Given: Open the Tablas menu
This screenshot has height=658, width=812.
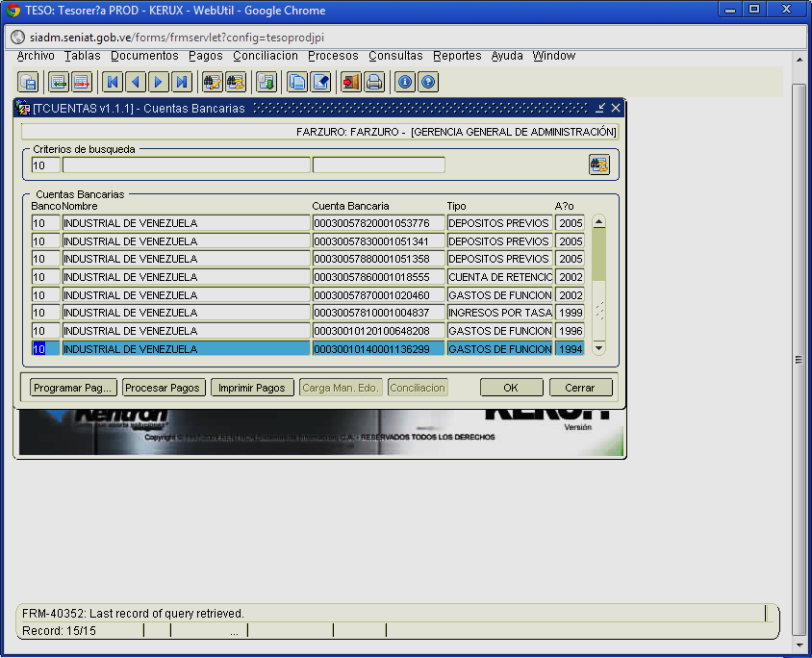Looking at the screenshot, I should click(x=83, y=56).
